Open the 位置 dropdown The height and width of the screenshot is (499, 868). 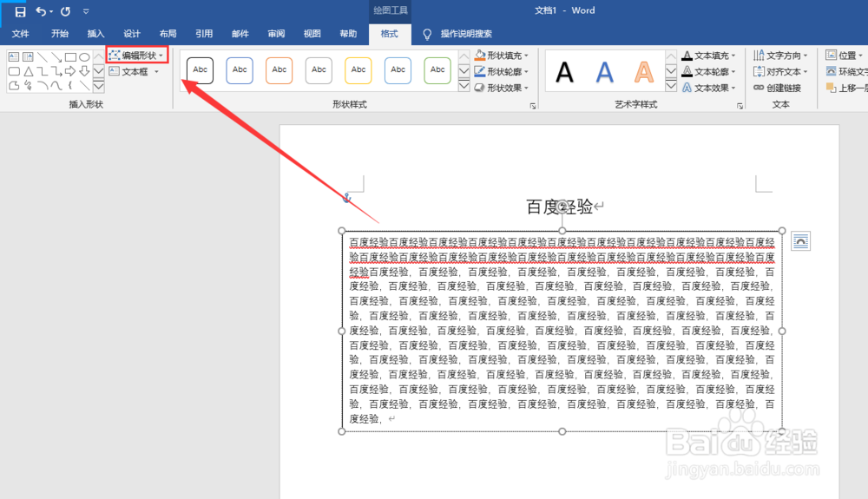(x=845, y=56)
